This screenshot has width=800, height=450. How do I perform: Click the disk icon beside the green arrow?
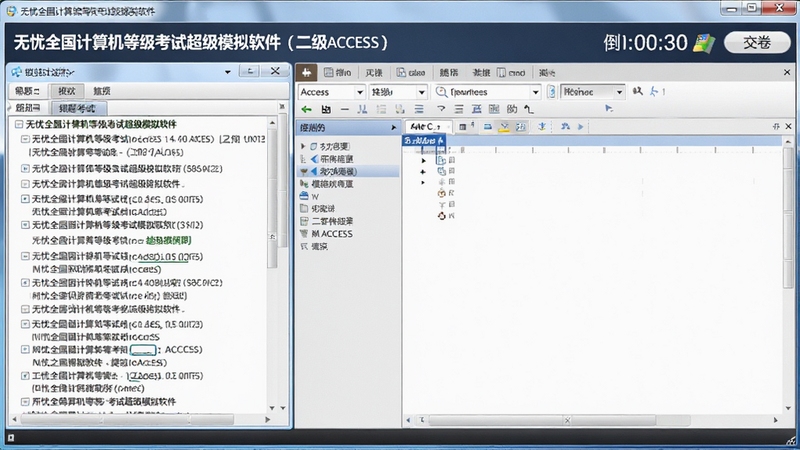click(x=326, y=109)
